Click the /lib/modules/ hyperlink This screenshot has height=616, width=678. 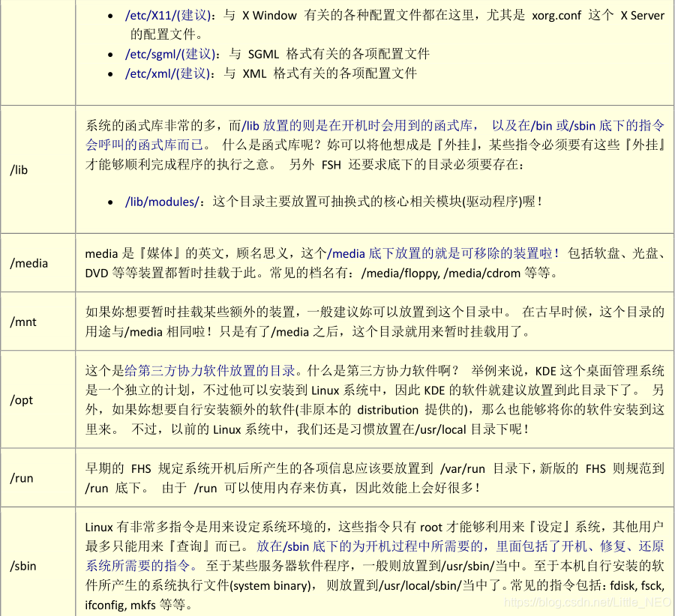click(159, 200)
